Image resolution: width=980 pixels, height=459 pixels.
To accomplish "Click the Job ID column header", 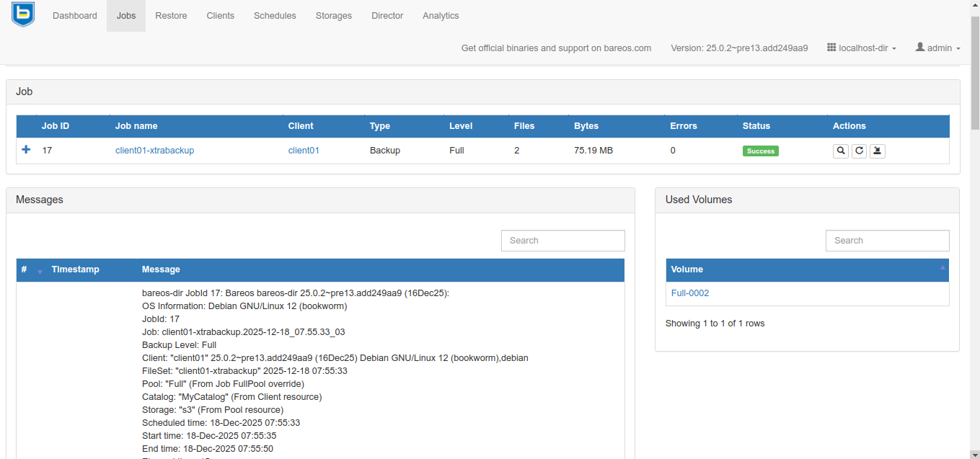I will (56, 126).
